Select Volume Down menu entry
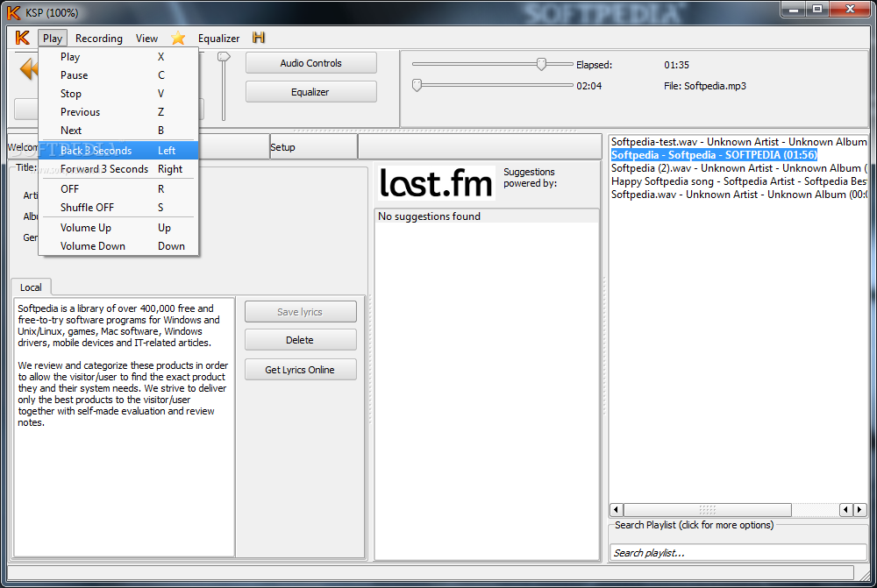The height and width of the screenshot is (588, 877). 118,246
